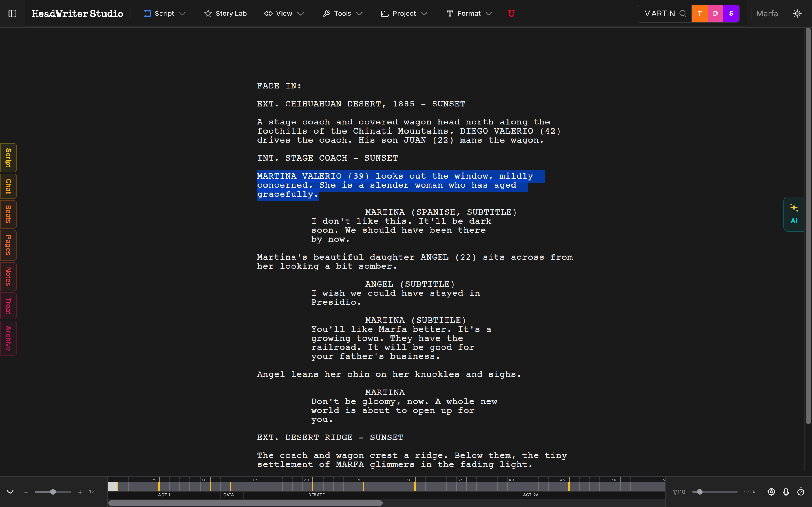Click the Script menu film icon
This screenshot has width=812, height=507.
147,14
